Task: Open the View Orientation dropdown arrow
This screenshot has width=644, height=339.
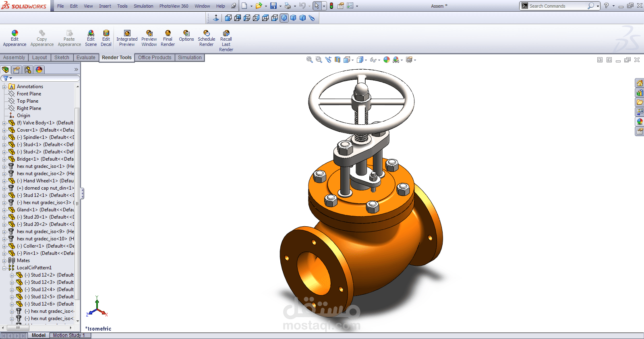Action: pyautogui.click(x=352, y=60)
